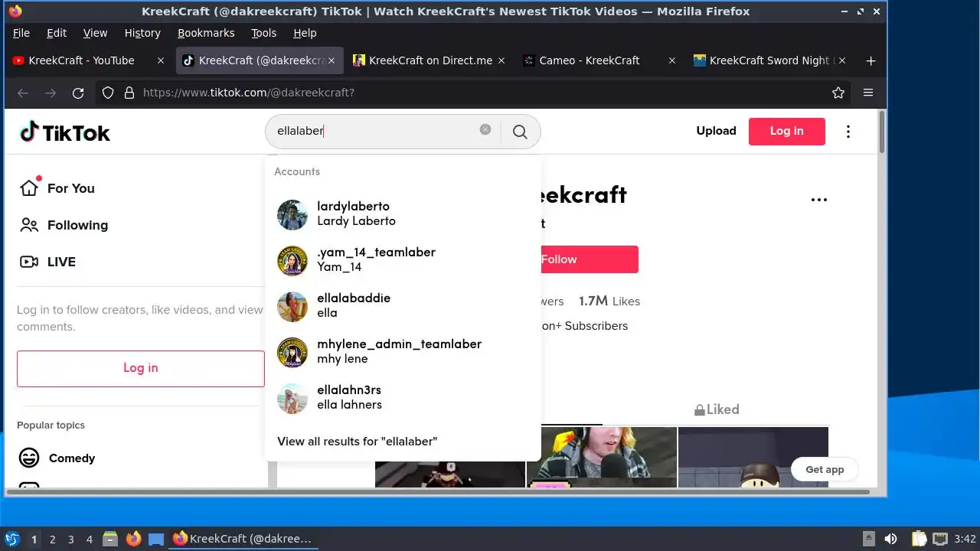Open tracking protection shield icon

click(108, 93)
